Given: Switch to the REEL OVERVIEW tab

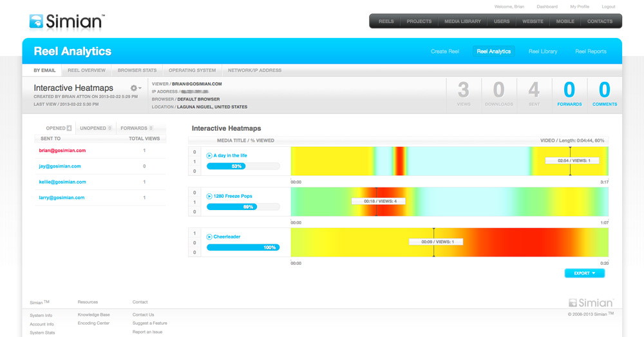Looking at the screenshot, I should [86, 70].
